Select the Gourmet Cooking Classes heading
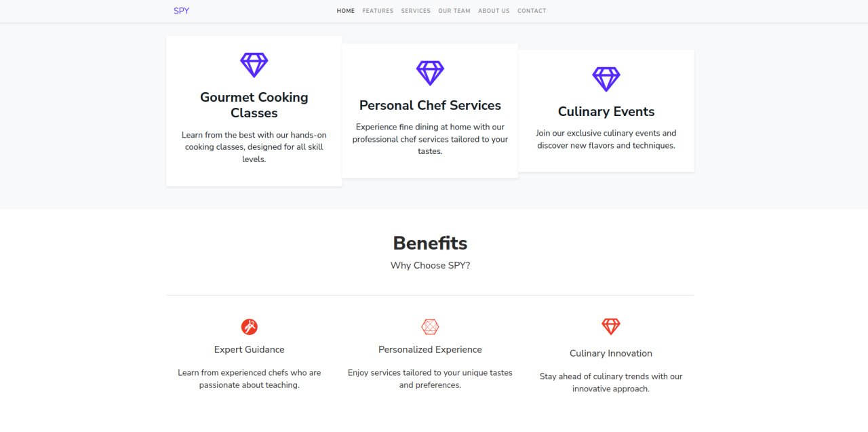Screen dimensions: 868x432 coord(254,105)
